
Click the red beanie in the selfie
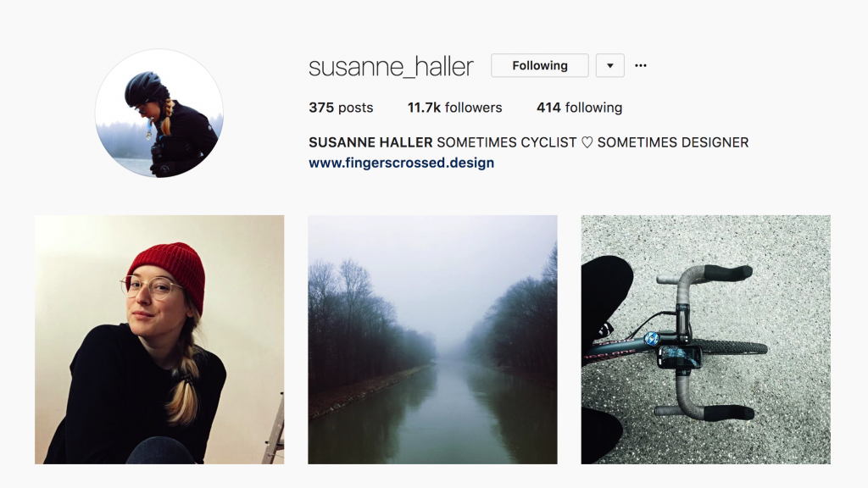[169, 271]
